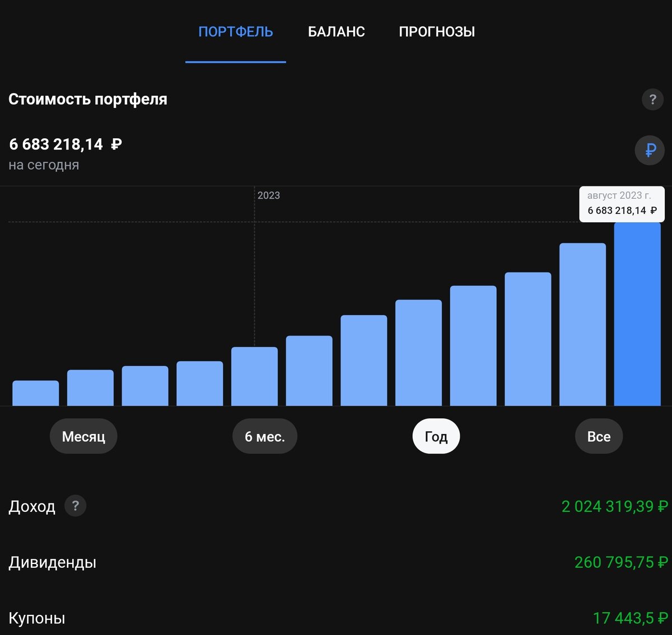This screenshot has height=635, width=672.
Task: Open the help icon beside Доход
Action: pyautogui.click(x=76, y=506)
